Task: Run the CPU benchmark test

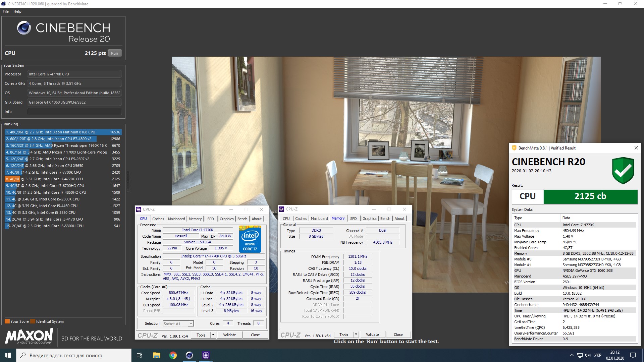Action: 114,53
